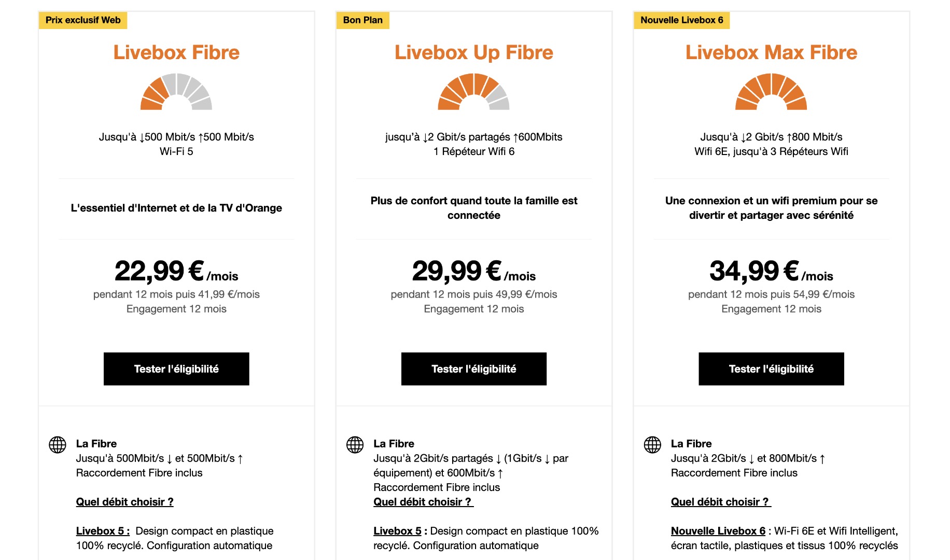Open the Nouvelle Livebox 6 link
This screenshot has height=560, width=950.
tap(718, 531)
